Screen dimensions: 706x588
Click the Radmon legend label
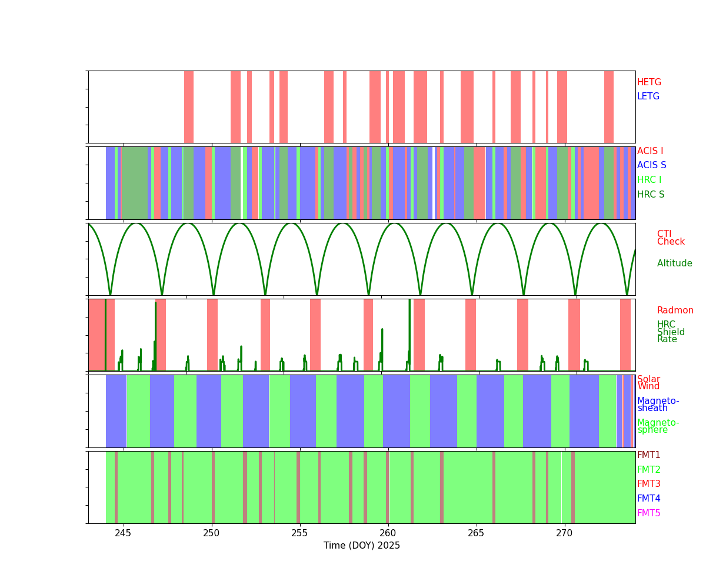click(675, 310)
